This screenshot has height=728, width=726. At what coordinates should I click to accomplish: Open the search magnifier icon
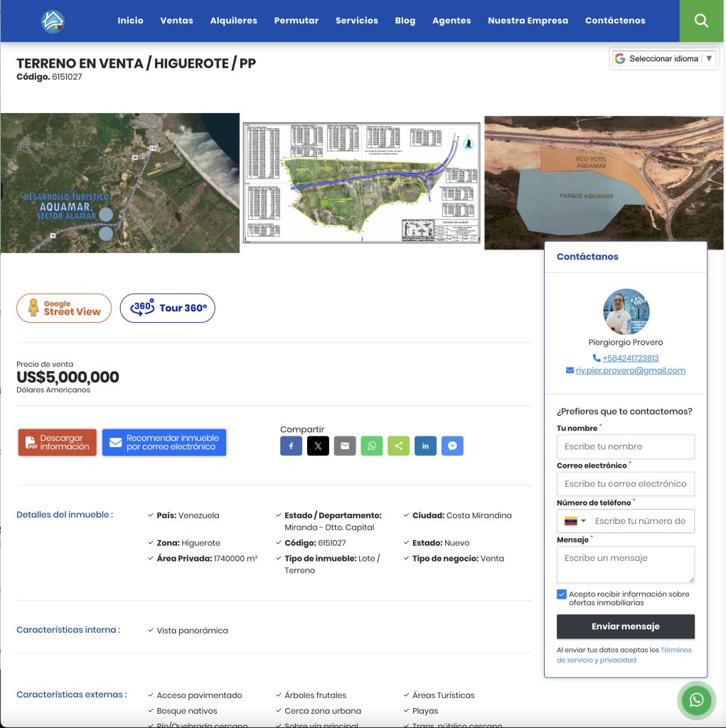point(701,21)
